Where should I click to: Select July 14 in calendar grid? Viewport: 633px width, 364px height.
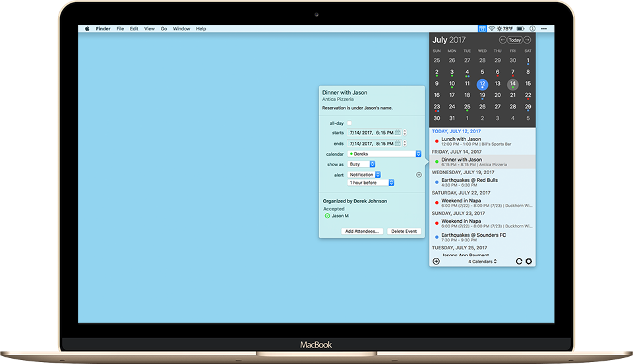coord(513,84)
